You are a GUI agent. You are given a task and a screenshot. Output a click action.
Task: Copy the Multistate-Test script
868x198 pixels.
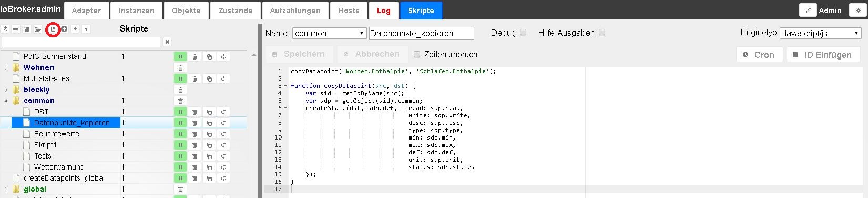[x=209, y=78]
